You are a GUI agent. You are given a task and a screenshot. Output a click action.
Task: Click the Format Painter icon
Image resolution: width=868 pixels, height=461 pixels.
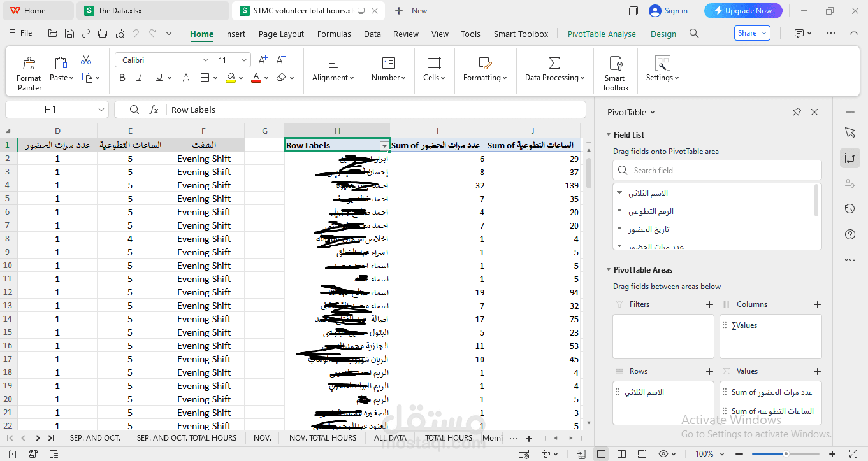point(29,64)
